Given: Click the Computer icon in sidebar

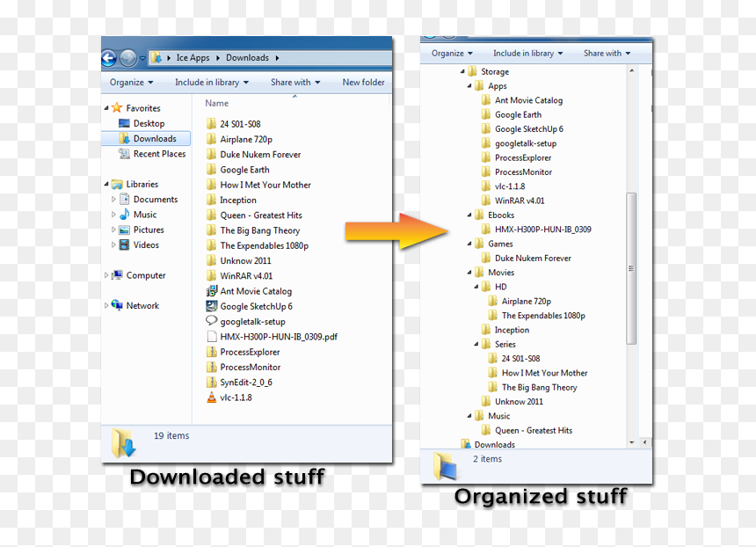Looking at the screenshot, I should pos(117,275).
